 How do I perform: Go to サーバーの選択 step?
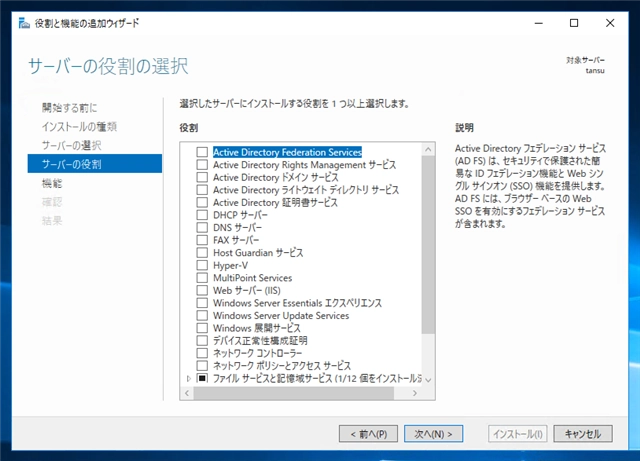pyautogui.click(x=71, y=145)
